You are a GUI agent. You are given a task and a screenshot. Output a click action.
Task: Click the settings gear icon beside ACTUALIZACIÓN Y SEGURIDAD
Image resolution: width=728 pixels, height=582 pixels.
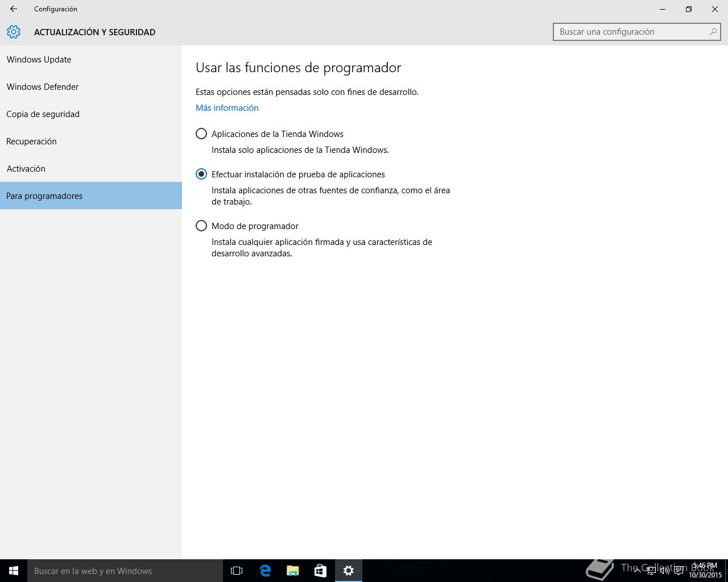coord(14,32)
